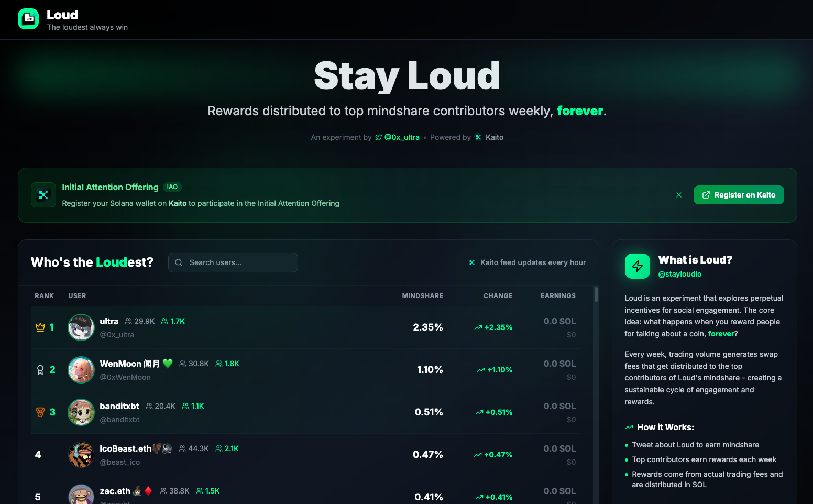Click the lightning bolt What is Loud icon

pyautogui.click(x=638, y=266)
